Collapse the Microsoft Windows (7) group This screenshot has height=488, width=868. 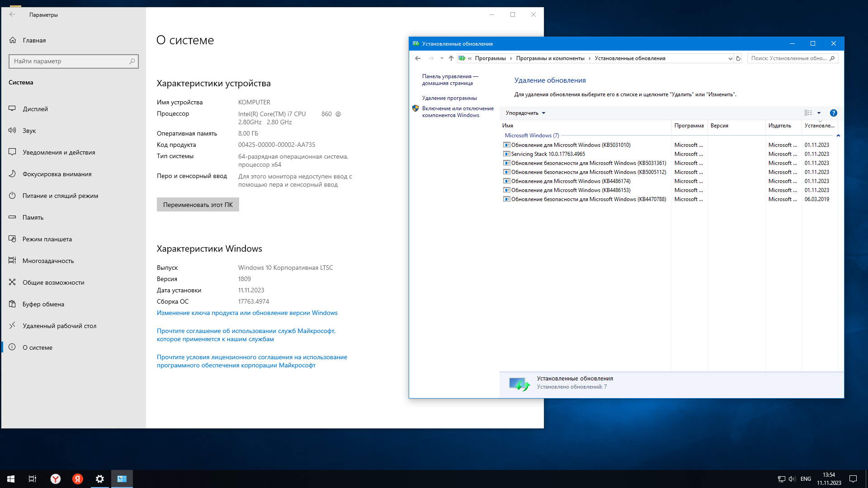pos(838,136)
